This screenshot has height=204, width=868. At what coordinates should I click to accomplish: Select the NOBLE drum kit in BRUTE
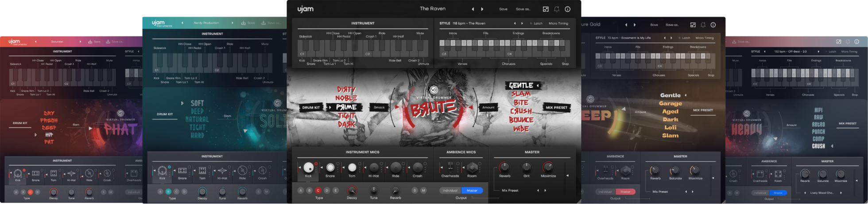346,98
